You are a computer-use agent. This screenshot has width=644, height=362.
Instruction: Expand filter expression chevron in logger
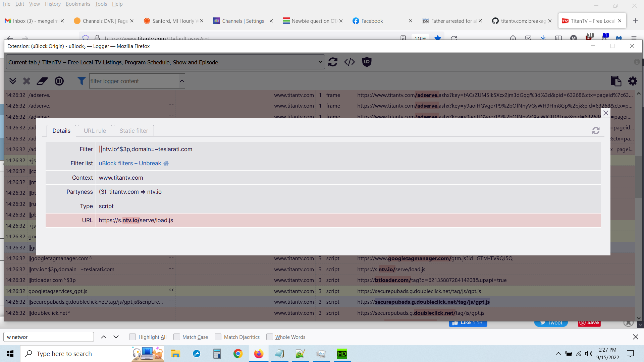(x=182, y=81)
